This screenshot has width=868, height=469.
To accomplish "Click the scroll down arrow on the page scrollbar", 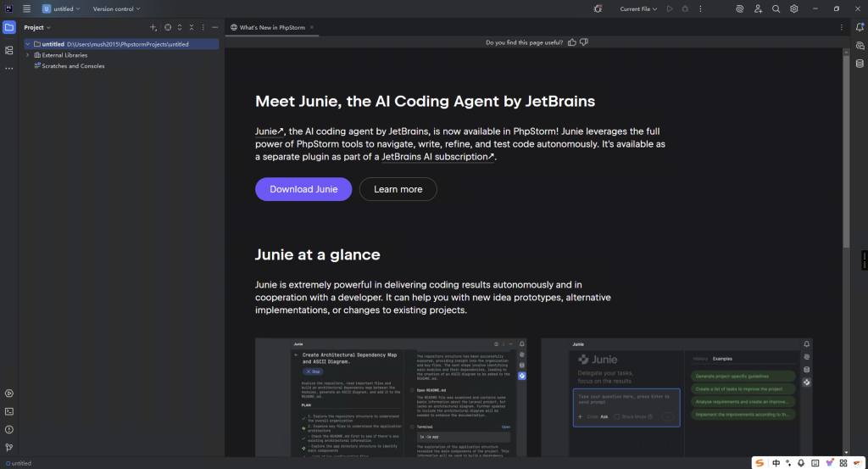I will tap(846, 452).
